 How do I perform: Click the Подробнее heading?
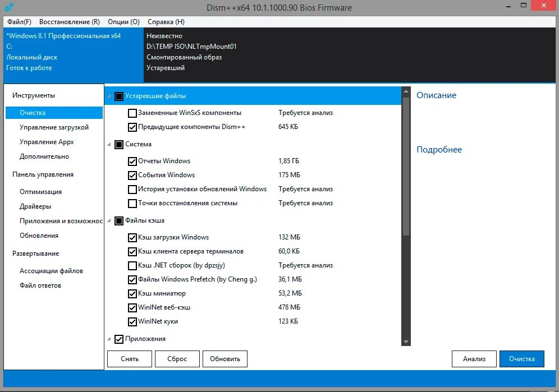(x=439, y=150)
